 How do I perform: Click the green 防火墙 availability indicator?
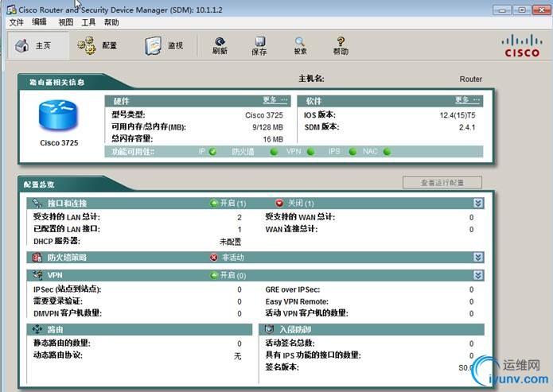(x=274, y=152)
